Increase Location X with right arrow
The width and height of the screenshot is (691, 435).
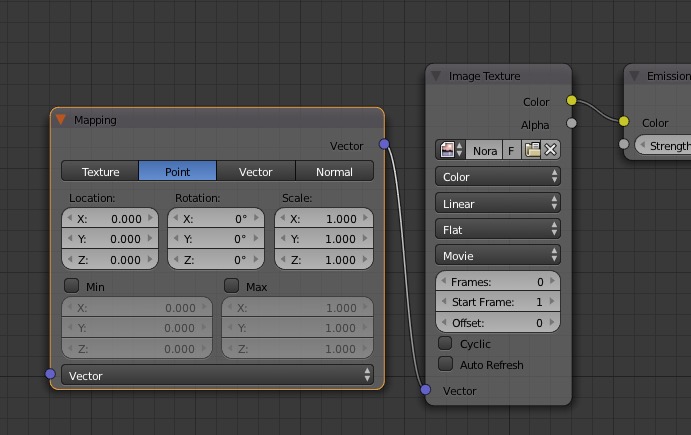coord(151,218)
